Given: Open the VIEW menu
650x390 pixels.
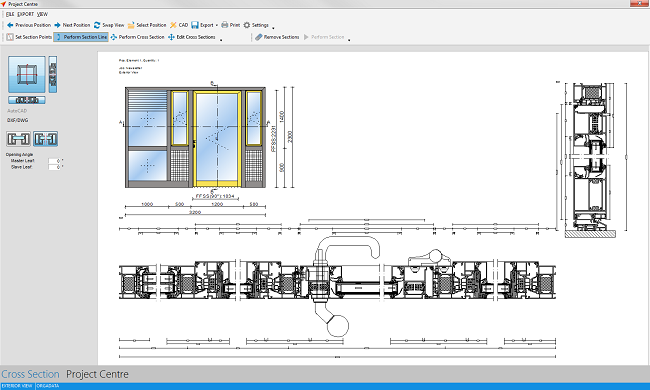Looking at the screenshot, I should (42, 14).
